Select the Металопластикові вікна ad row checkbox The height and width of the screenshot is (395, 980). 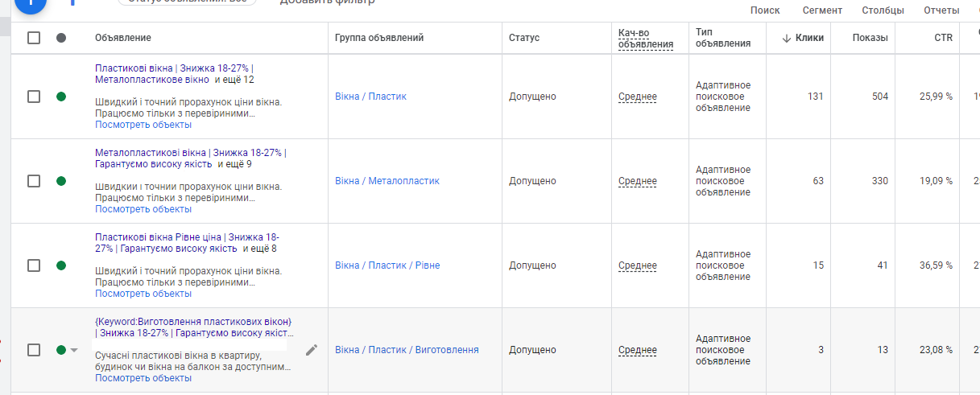[34, 181]
